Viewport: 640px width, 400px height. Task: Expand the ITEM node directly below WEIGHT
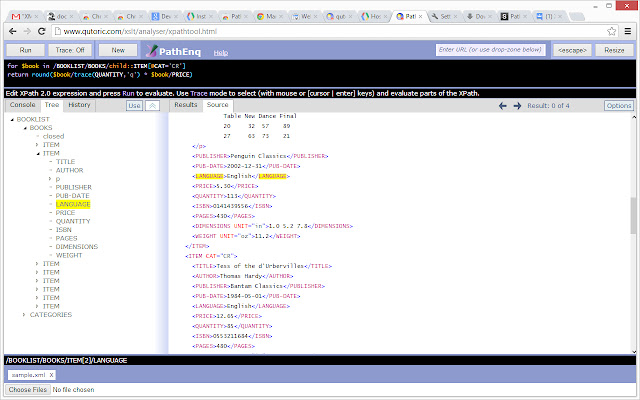[x=37, y=264]
